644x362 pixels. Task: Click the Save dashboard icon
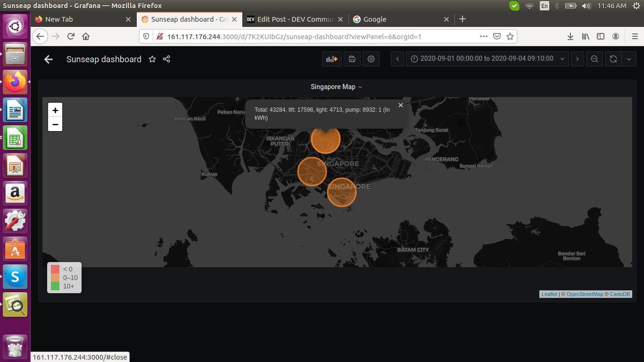point(351,59)
